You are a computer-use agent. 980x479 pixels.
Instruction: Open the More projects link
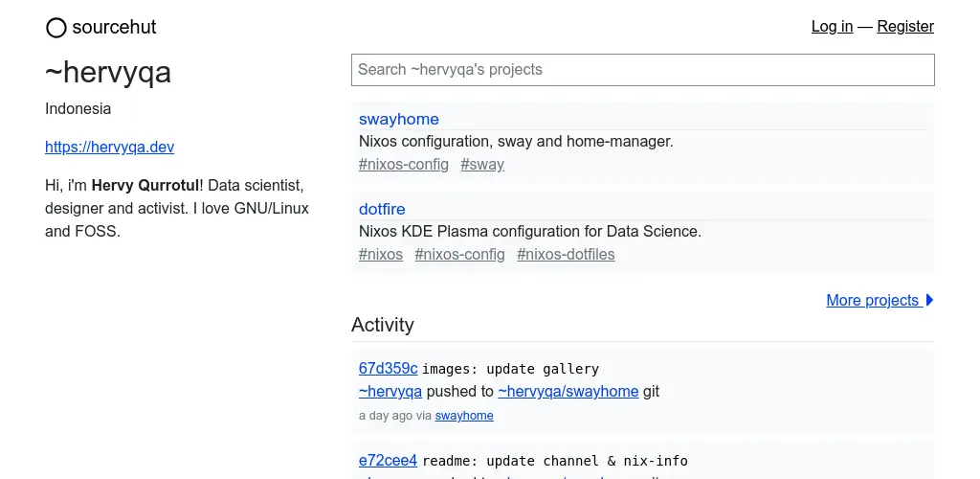(x=880, y=300)
